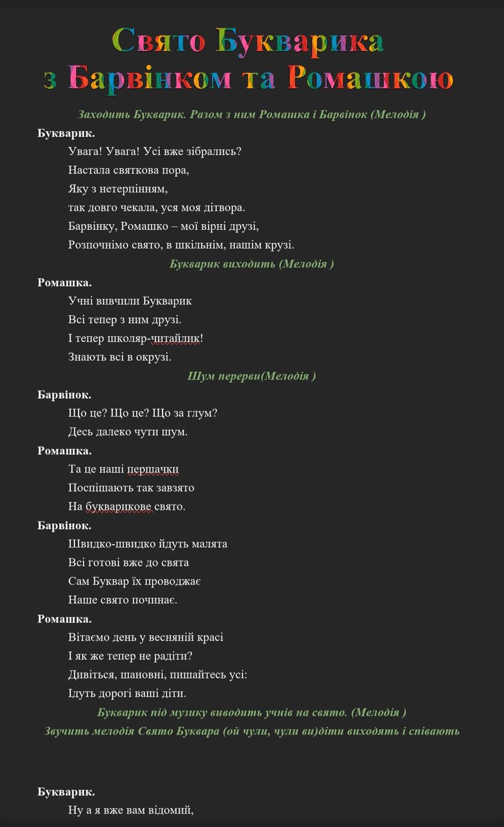Click the colorful title 'Свято Букварика'
The height and width of the screenshot is (827, 504).
coord(248,41)
